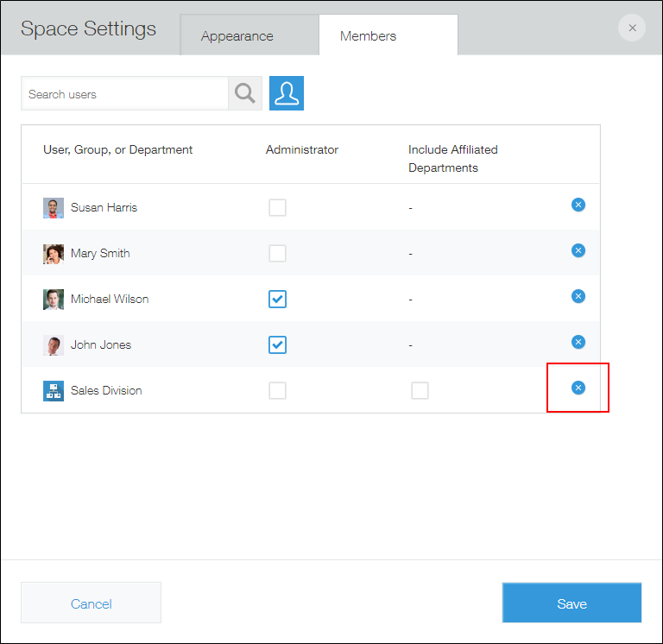
Task: Remove Susan Harris from members
Action: click(x=578, y=205)
